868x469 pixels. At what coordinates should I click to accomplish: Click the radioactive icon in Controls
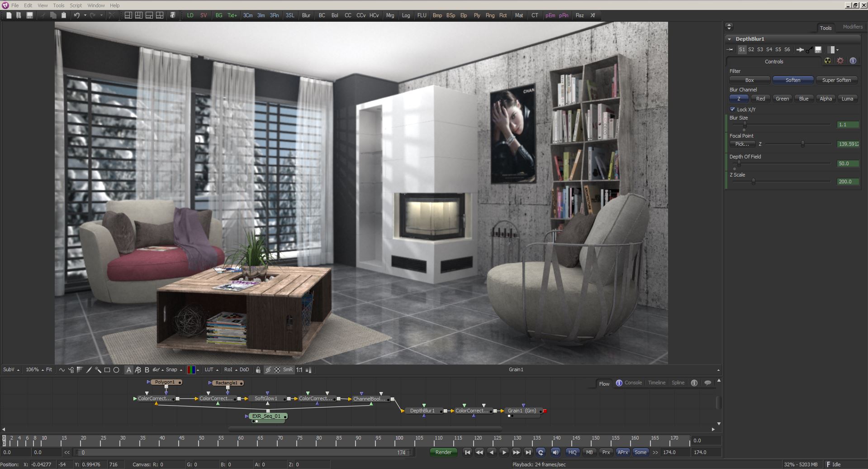(x=828, y=61)
